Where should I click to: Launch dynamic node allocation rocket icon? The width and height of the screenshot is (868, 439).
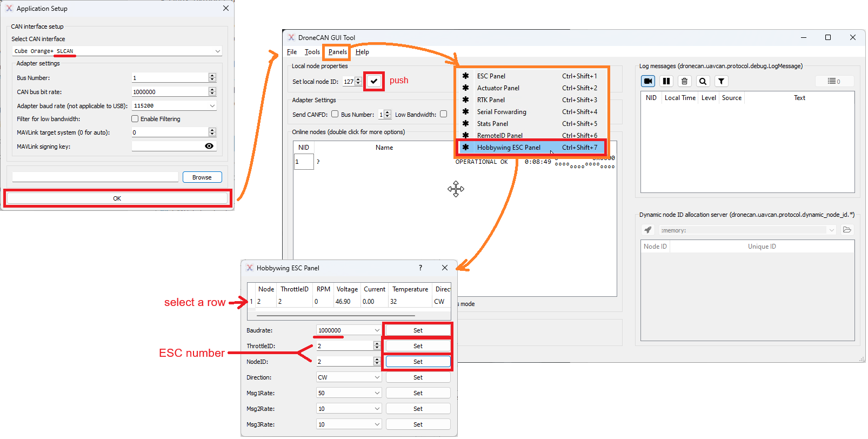pos(648,230)
